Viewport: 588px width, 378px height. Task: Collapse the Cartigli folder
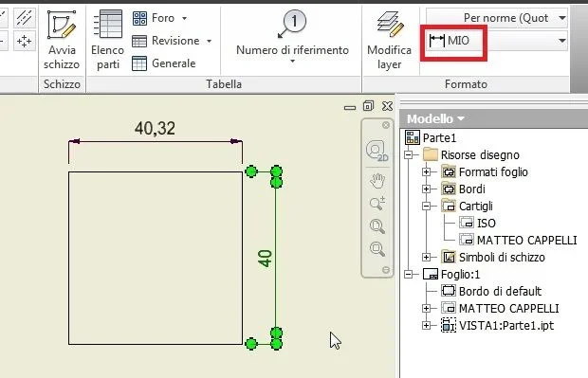(x=426, y=206)
